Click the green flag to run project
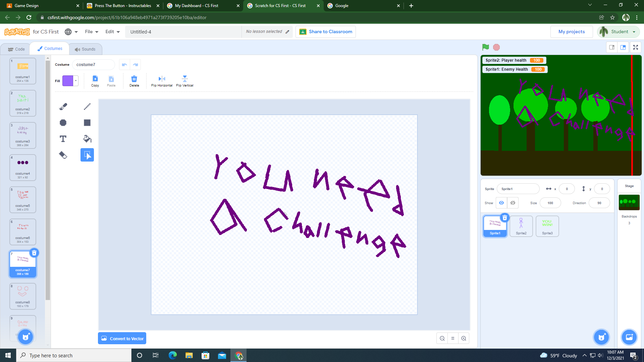 click(x=485, y=47)
